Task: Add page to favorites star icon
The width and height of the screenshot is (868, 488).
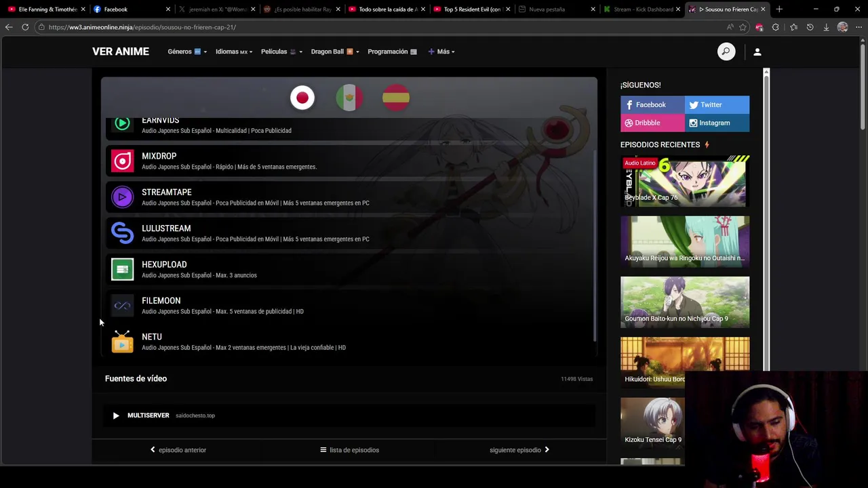Action: [x=743, y=27]
